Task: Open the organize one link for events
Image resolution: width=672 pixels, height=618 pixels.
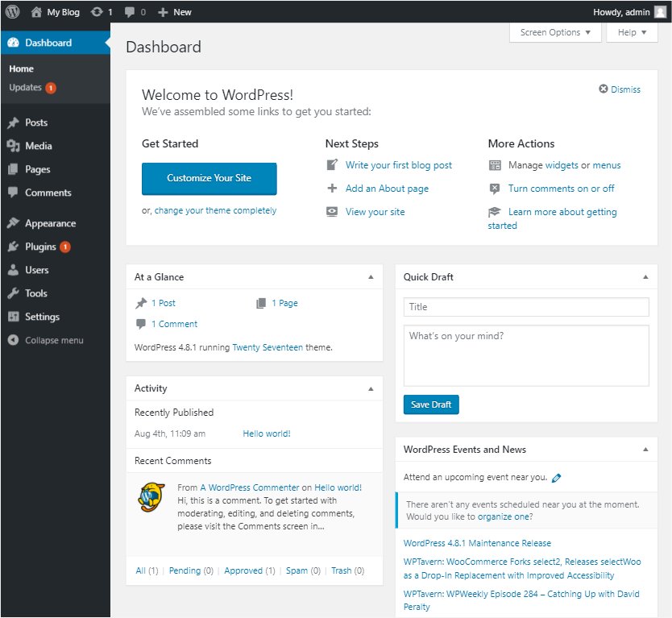Action: click(504, 516)
